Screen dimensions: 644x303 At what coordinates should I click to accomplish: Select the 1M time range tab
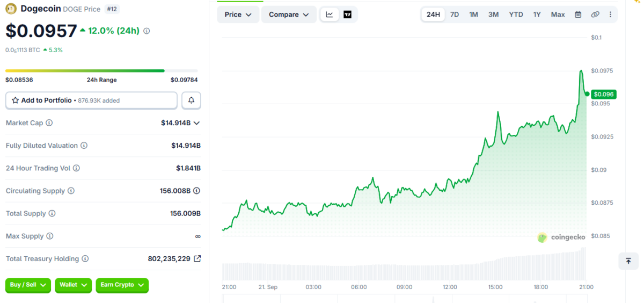[x=473, y=15]
